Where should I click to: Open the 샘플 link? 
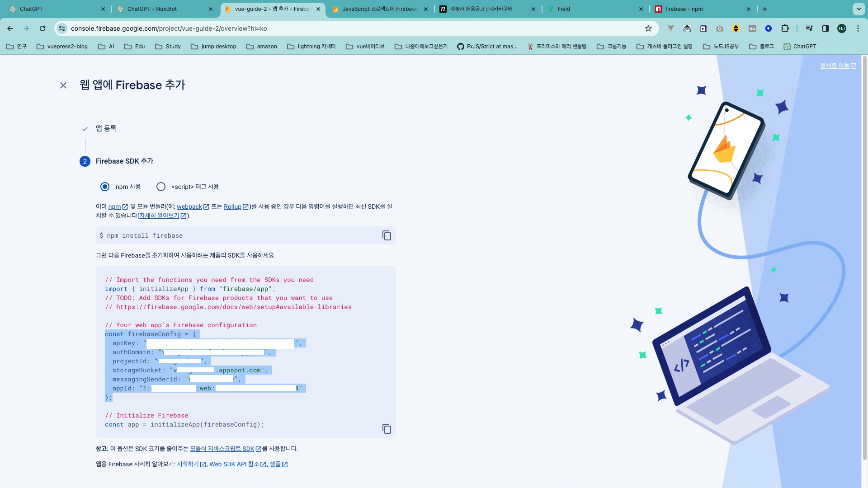click(278, 464)
